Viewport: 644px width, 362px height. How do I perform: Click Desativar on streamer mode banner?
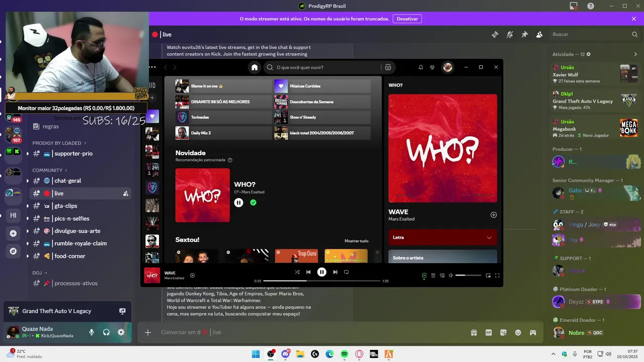[407, 19]
